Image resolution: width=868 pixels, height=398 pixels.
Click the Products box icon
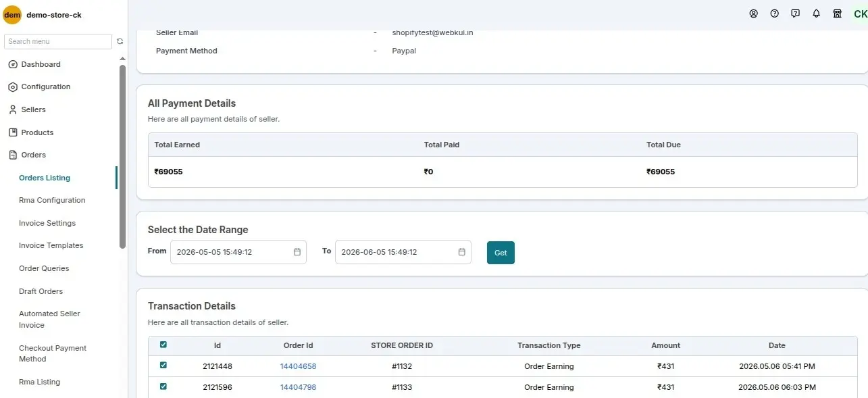click(x=12, y=132)
